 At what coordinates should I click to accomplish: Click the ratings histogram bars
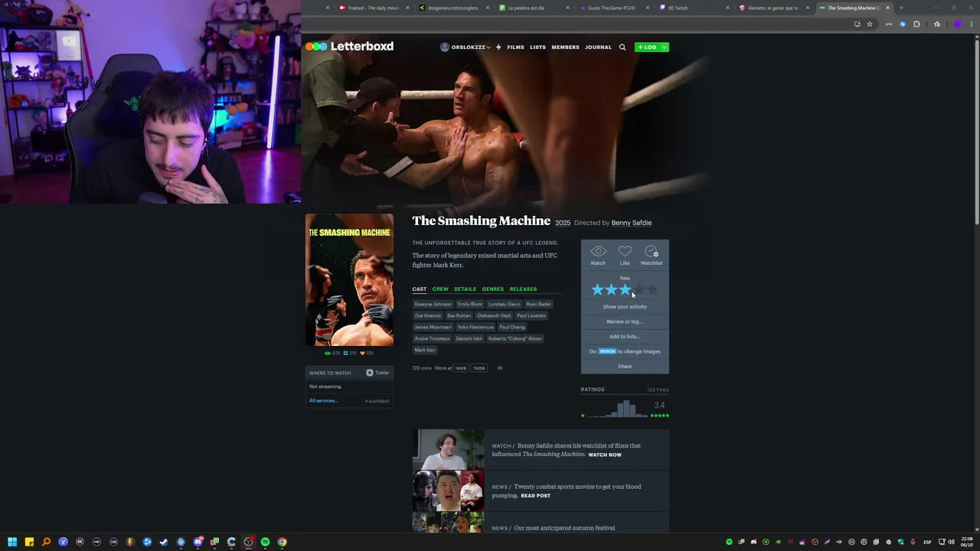click(622, 409)
